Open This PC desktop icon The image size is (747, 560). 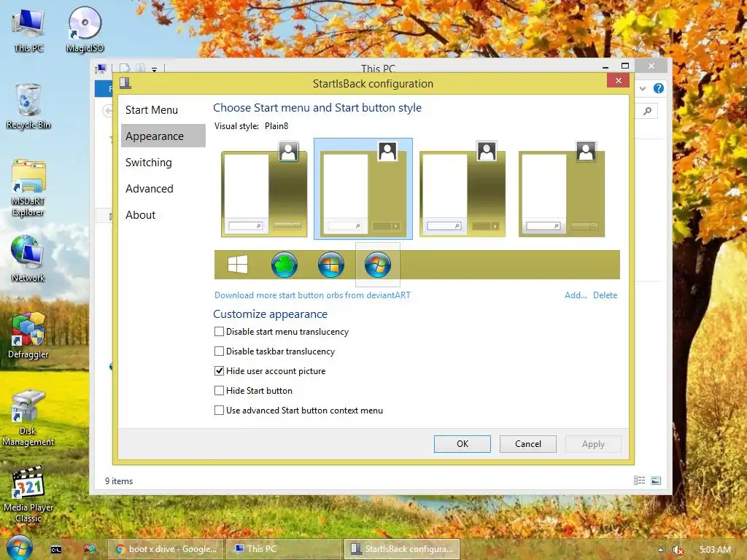coord(28,31)
